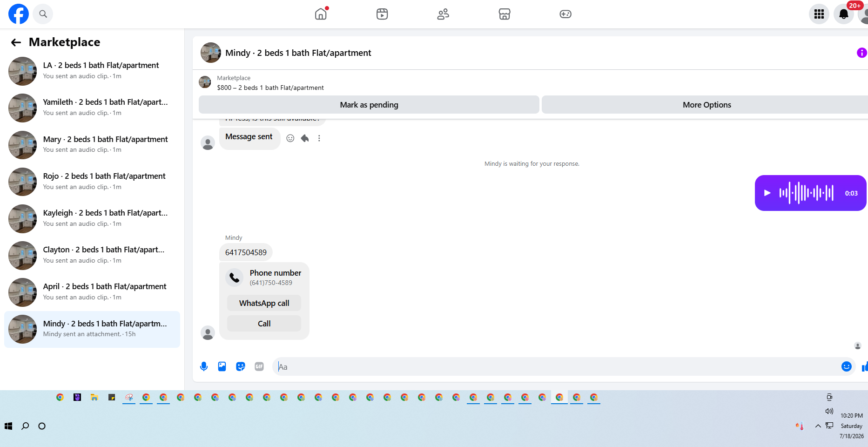Open File Explorer from the taskbar
This screenshot has width=868, height=447.
[x=94, y=397]
